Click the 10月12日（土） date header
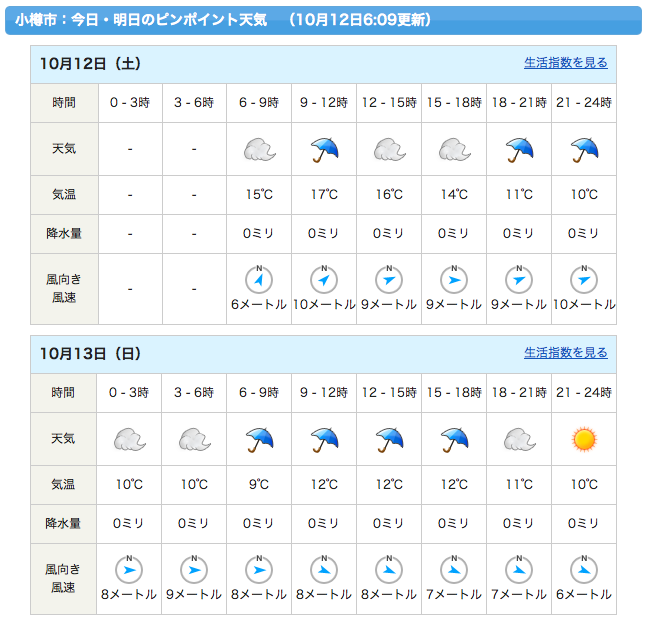This screenshot has height=623, width=649. 90,63
